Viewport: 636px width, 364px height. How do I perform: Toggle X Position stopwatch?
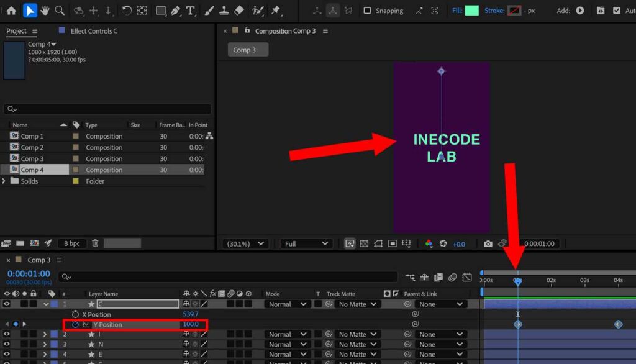75,314
